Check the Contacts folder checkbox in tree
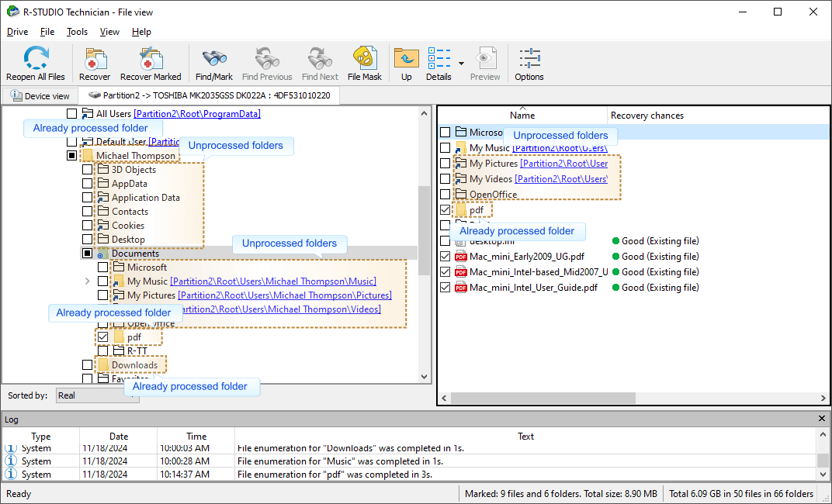This screenshot has height=504, width=832. (88, 212)
